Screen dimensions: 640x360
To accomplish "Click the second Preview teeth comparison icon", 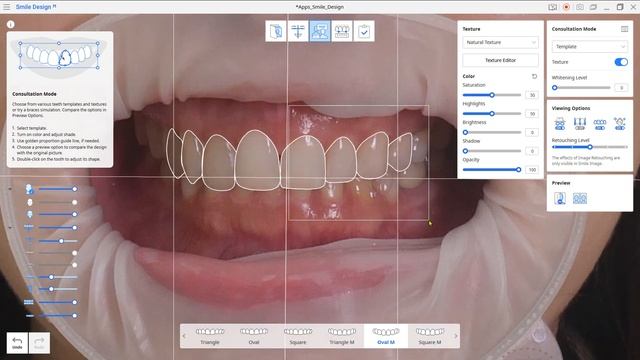I will (x=580, y=198).
